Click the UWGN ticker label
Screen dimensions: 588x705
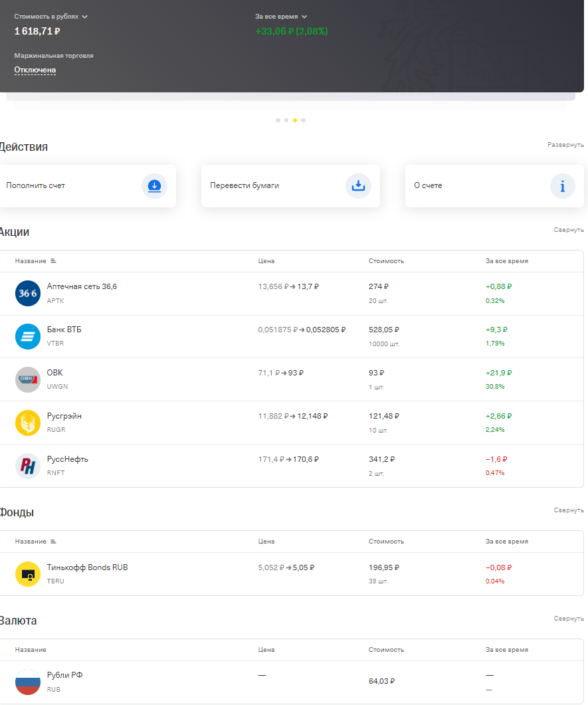[58, 386]
